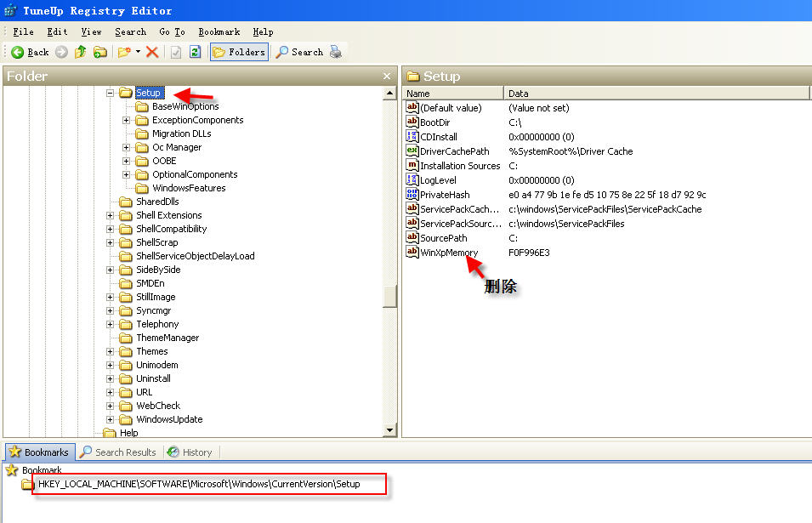Open the HKEY_LOCAL_MACHINE Setup bookmark

pyautogui.click(x=199, y=484)
